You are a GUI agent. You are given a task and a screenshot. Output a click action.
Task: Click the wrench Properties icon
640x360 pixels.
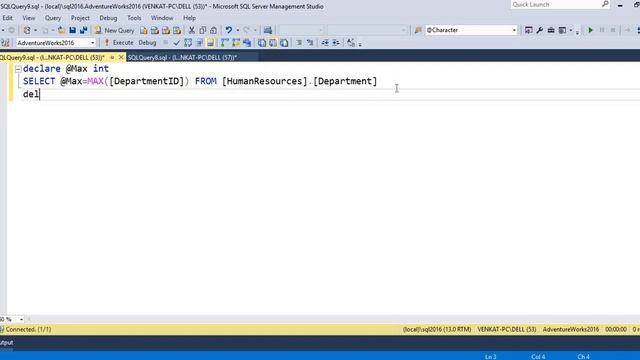pos(540,30)
